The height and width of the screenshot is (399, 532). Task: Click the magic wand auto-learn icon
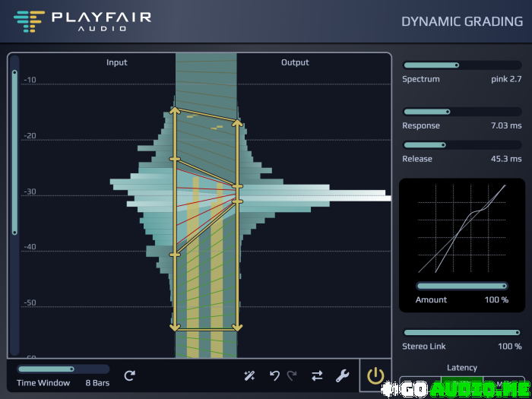(x=249, y=375)
